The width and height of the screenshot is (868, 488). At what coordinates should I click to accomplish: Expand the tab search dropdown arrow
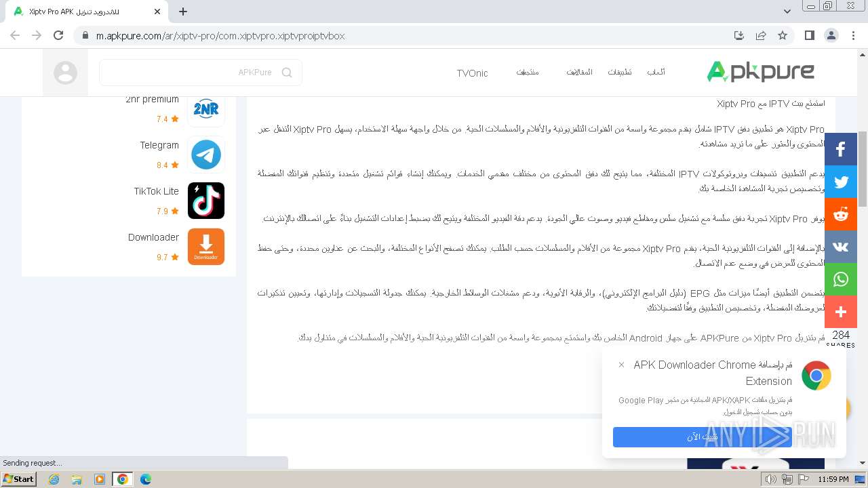[787, 12]
